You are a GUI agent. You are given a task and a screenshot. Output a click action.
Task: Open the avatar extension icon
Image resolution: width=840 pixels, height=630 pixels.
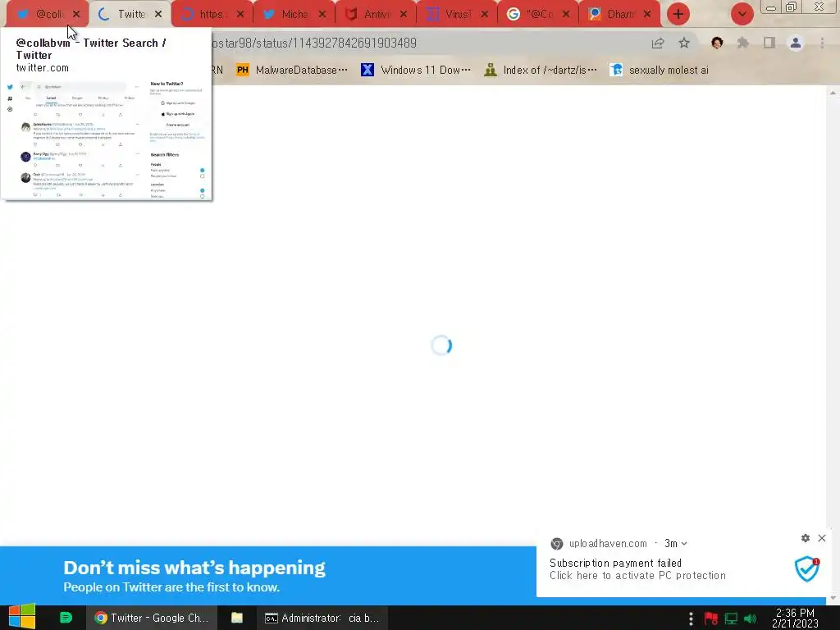[717, 43]
